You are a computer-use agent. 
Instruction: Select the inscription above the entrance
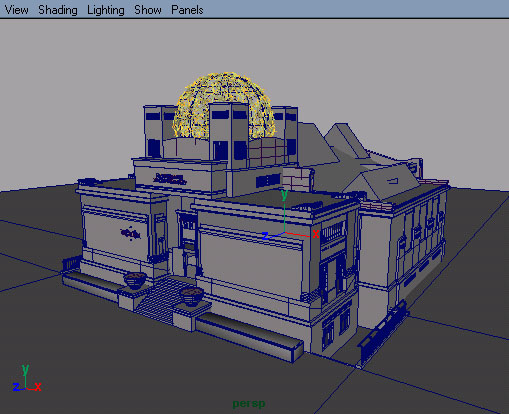tap(169, 179)
